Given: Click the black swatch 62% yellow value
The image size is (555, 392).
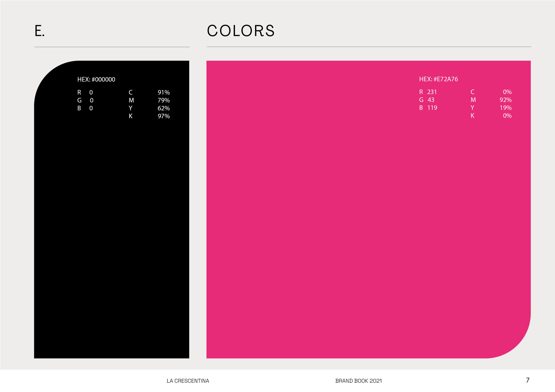Looking at the screenshot, I should click(164, 108).
